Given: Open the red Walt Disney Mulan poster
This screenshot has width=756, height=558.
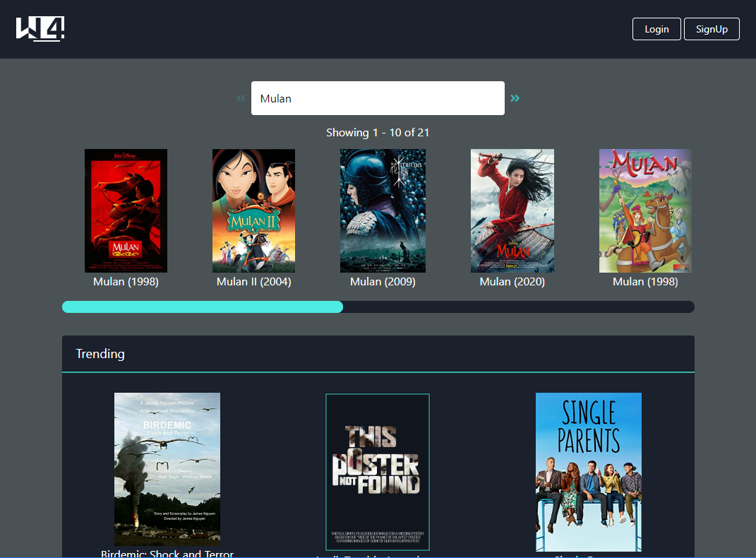Looking at the screenshot, I should pyautogui.click(x=126, y=210).
